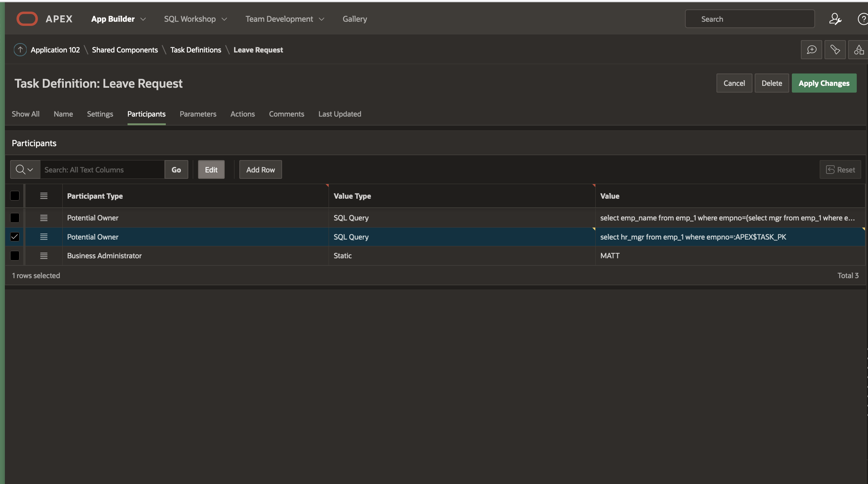Expand the SQL Workshop dropdown
This screenshot has width=868, height=484.
click(x=224, y=19)
